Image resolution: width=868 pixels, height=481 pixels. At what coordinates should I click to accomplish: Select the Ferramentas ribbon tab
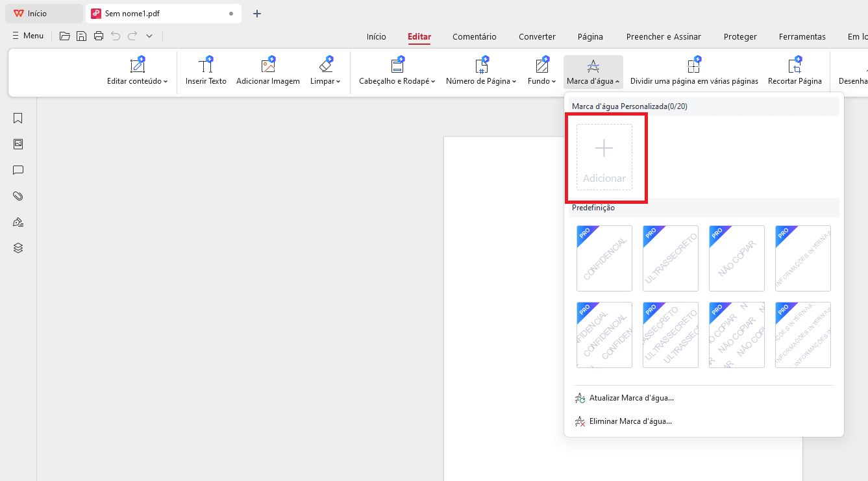802,37
